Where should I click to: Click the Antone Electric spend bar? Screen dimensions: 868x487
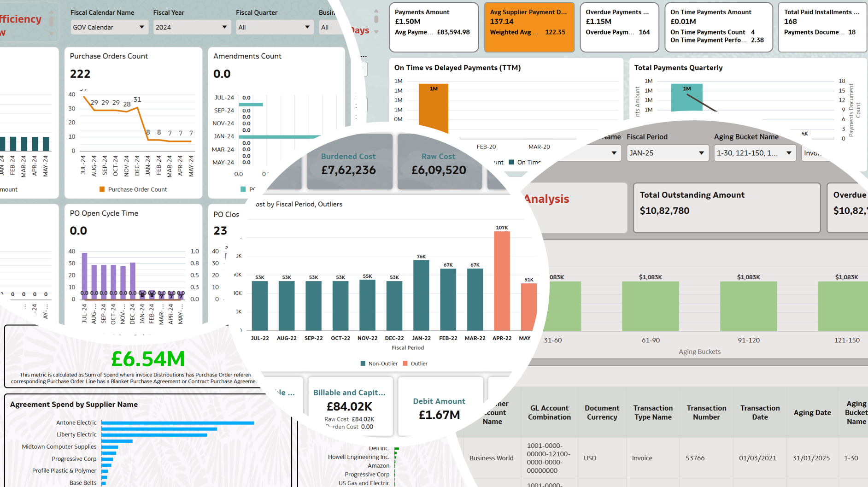(x=178, y=423)
